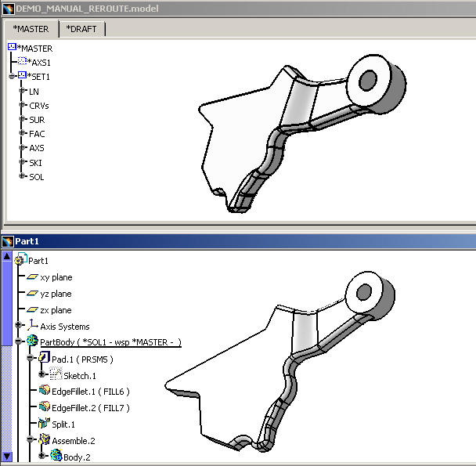Select the xy plane label
476x466 pixels.
click(x=56, y=277)
